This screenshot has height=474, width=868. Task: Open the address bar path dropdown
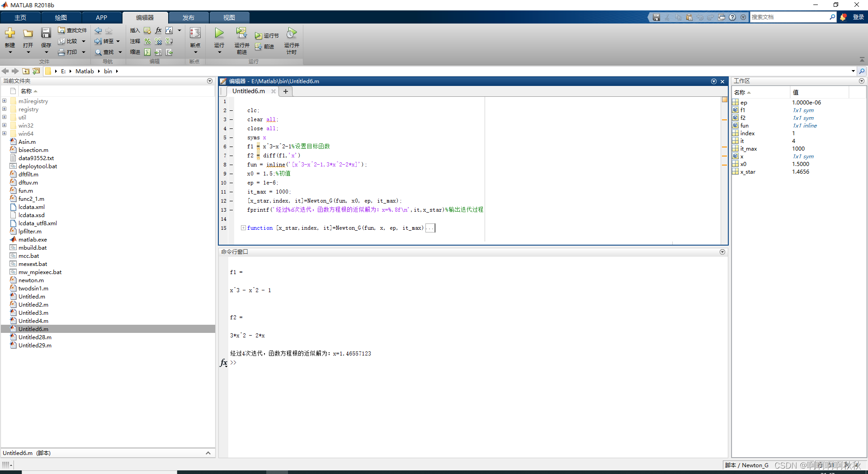(853, 71)
